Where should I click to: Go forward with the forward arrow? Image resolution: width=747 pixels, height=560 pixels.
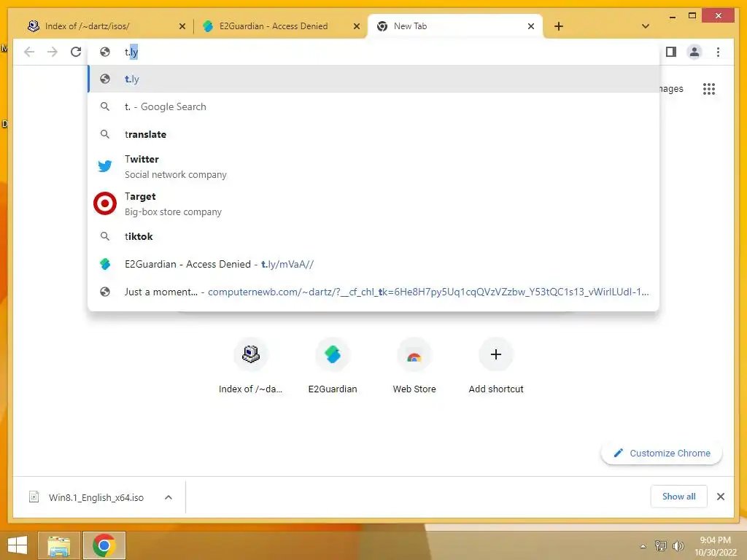pos(53,52)
